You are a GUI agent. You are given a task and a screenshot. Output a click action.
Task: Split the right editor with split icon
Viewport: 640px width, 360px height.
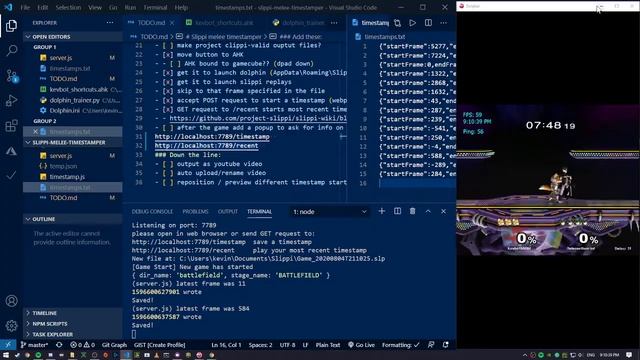[x=428, y=23]
